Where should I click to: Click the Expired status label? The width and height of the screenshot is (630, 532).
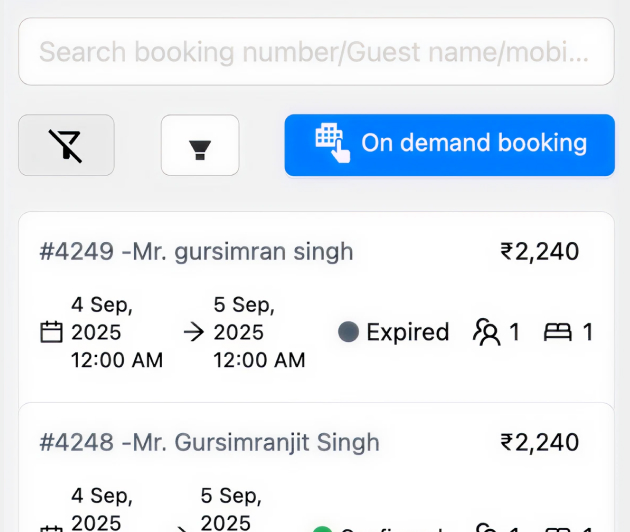[x=407, y=332]
